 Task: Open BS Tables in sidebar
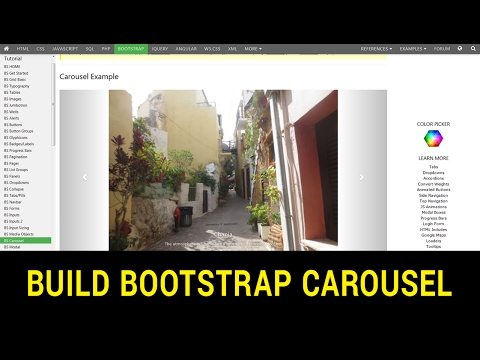(12, 92)
